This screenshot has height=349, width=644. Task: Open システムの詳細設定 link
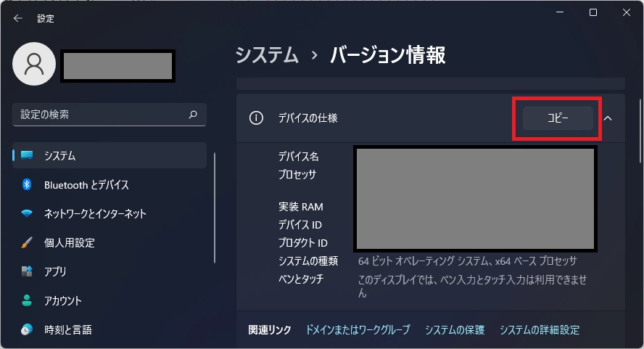(540, 329)
